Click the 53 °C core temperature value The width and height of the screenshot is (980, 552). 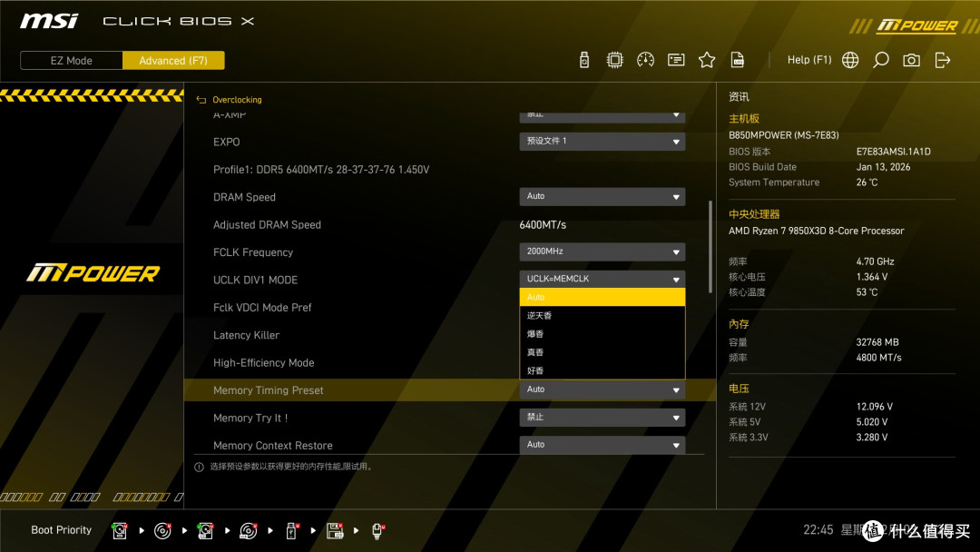[867, 292]
